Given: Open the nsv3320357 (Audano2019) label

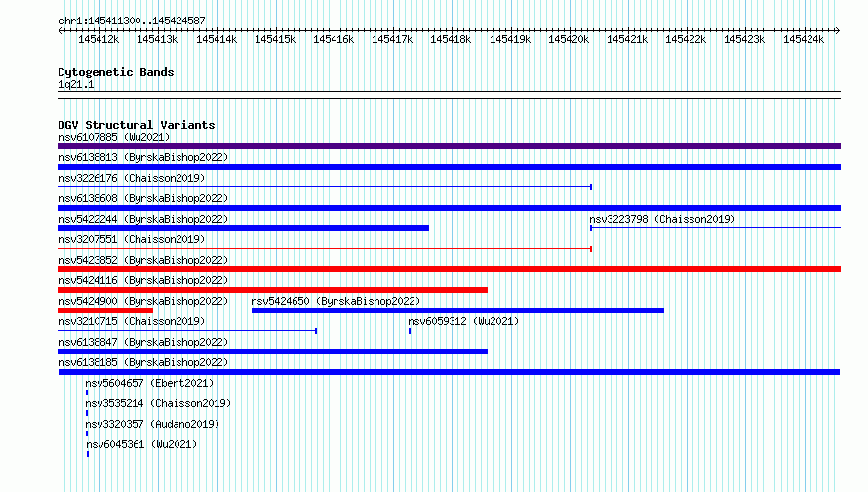Looking at the screenshot, I should (152, 424).
